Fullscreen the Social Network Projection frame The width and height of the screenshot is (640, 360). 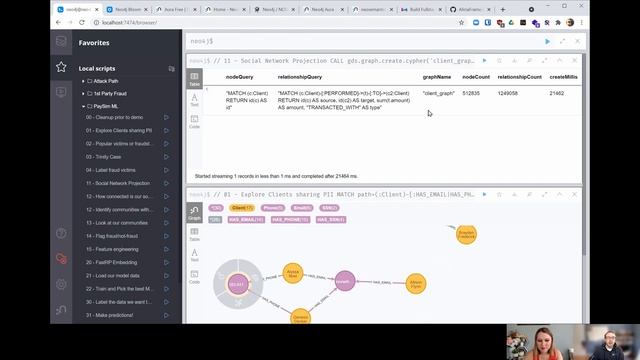pos(544,60)
